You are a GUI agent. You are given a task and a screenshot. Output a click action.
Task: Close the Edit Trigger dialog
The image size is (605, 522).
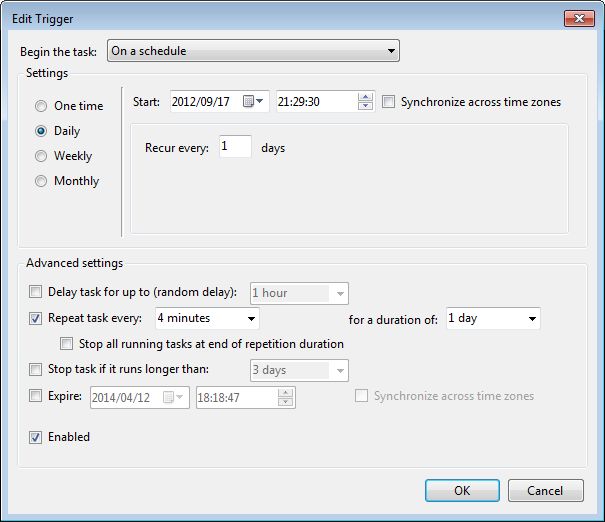(579, 18)
